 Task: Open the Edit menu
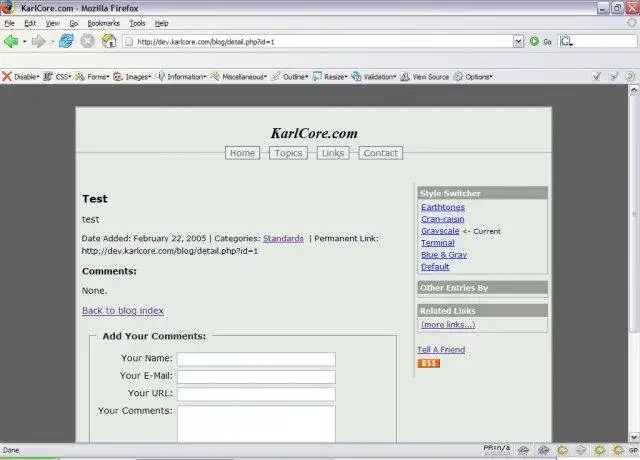click(x=30, y=23)
